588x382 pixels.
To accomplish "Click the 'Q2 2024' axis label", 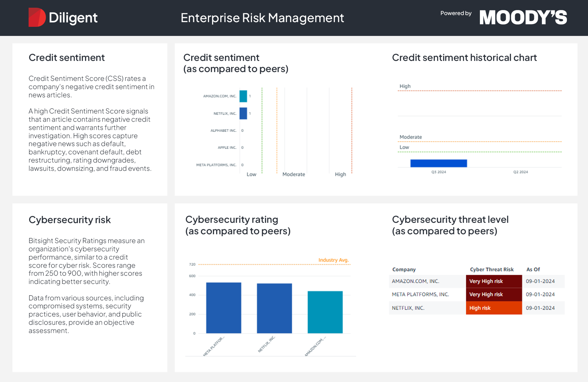I will click(x=520, y=172).
